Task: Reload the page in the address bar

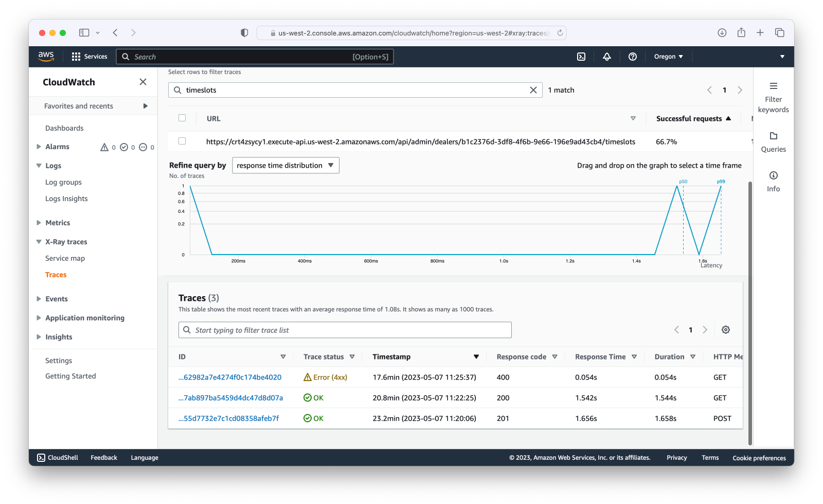Action: pyautogui.click(x=560, y=33)
